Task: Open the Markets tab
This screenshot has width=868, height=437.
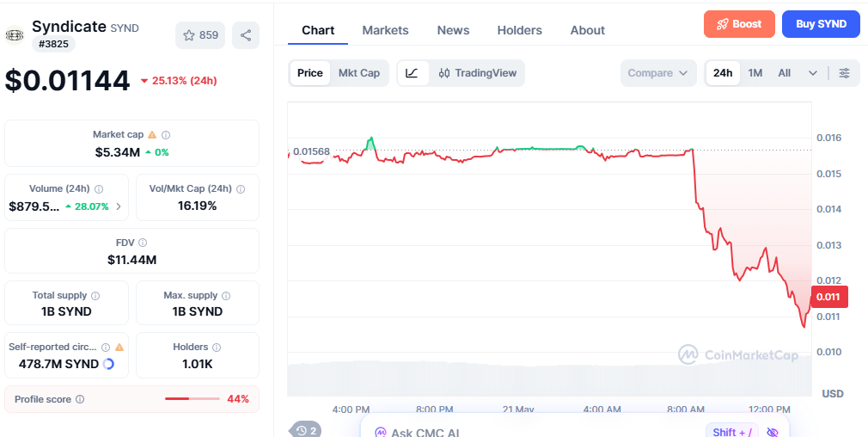Action: point(385,30)
